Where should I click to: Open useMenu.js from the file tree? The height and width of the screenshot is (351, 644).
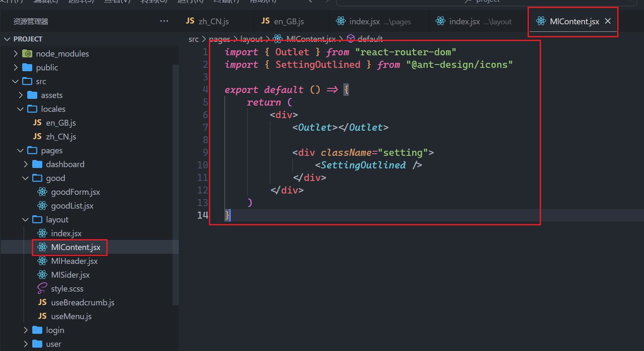pos(71,316)
